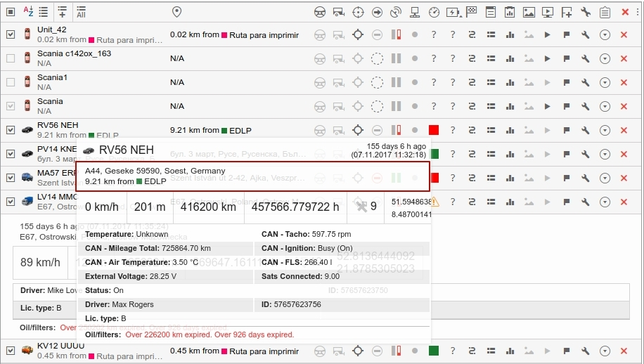
Task: Click wrench properties icon for Unit_42
Action: pyautogui.click(x=586, y=35)
